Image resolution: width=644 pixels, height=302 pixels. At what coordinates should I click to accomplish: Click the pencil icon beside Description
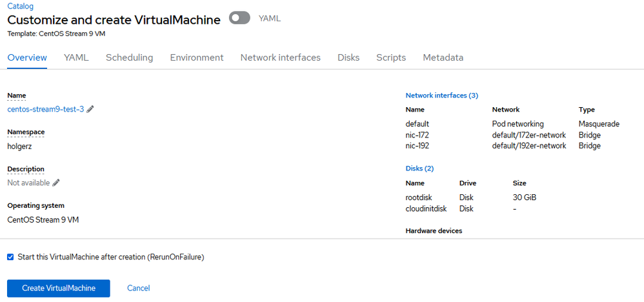(x=56, y=183)
